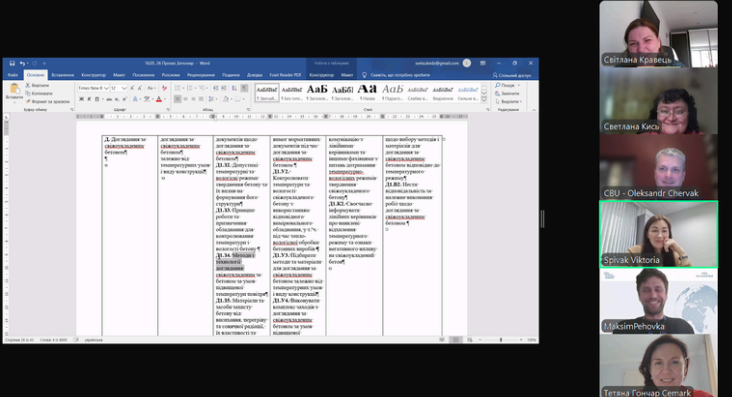
Task: Click Пошук find button
Action: coord(507,85)
